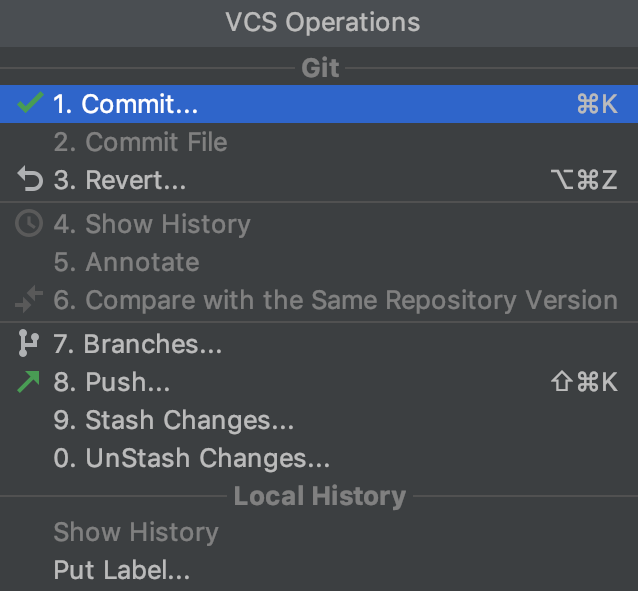This screenshot has width=638, height=591.
Task: Click the clock icon beside Show History
Action: [x=29, y=223]
